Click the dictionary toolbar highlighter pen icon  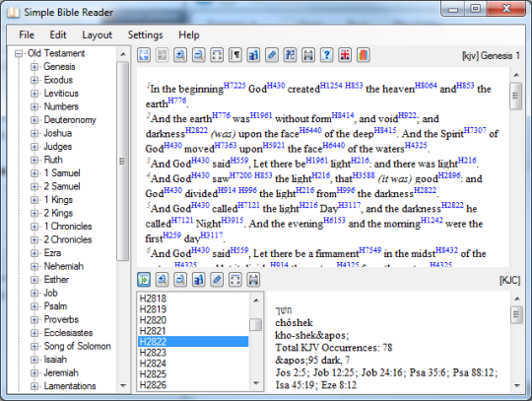(217, 280)
